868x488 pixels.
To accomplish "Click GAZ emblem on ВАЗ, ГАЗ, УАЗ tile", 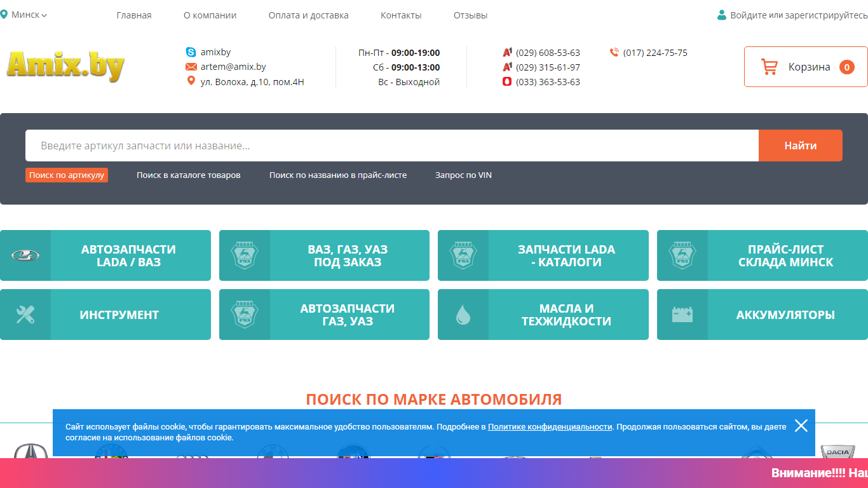I will [x=244, y=255].
